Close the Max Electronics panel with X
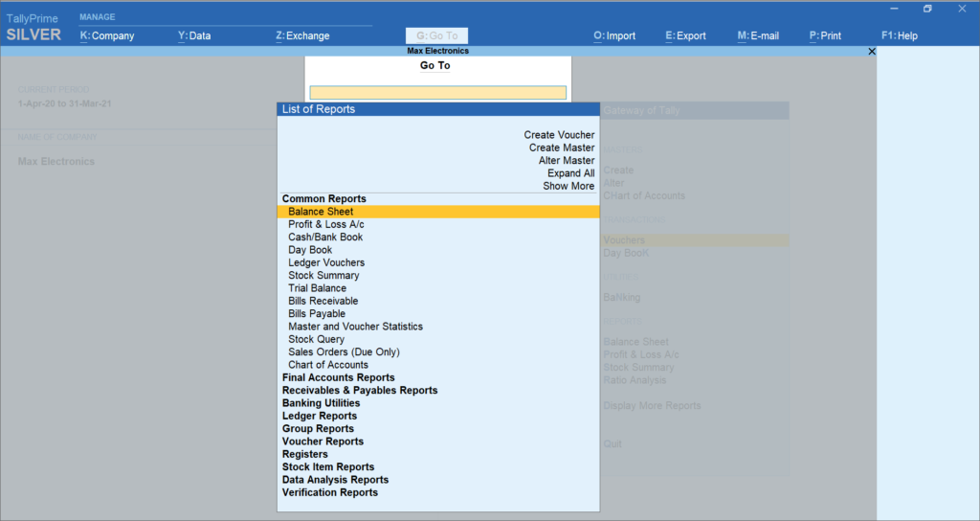 tap(872, 52)
